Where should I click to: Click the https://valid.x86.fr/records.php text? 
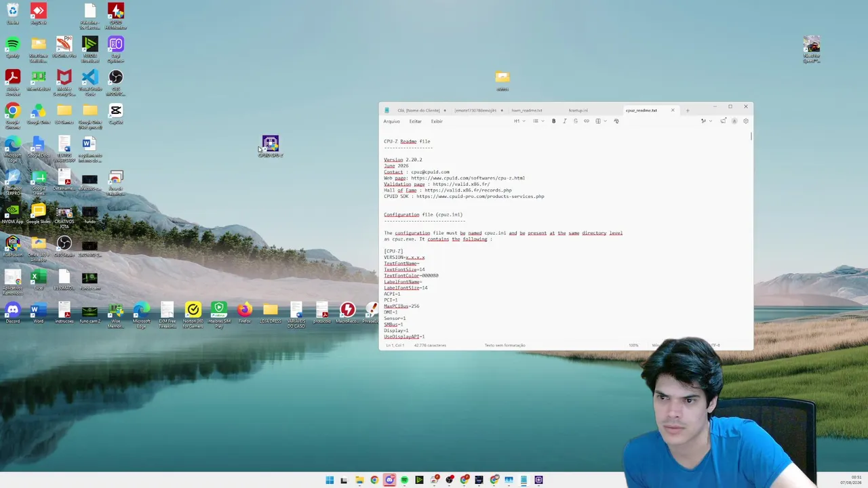468,190
